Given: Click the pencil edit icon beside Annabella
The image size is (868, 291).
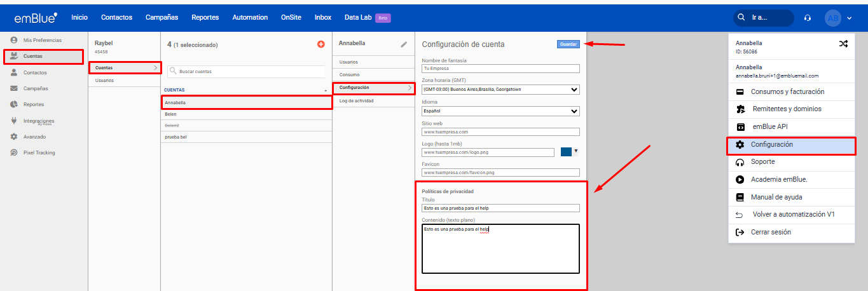Looking at the screenshot, I should [404, 44].
